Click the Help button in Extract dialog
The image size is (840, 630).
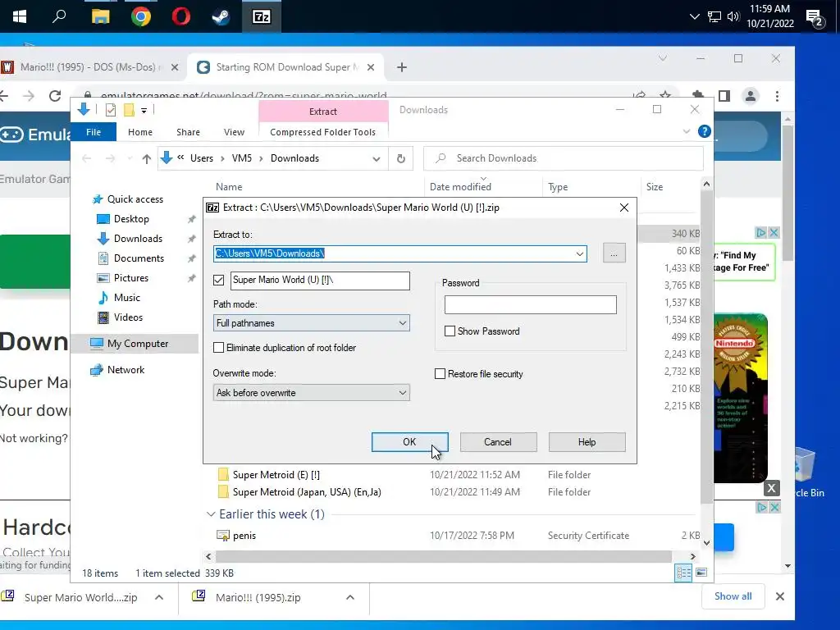pos(587,442)
